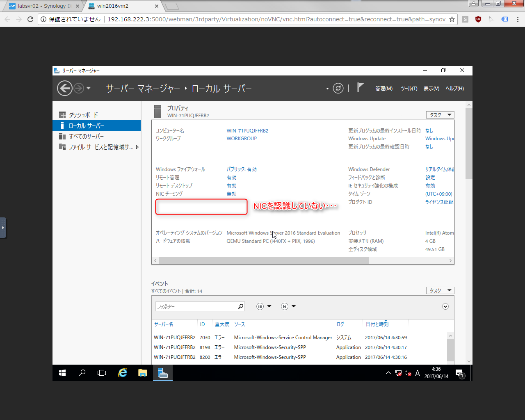The image size is (525, 420).
Task: Open dropdown arrow left of refresh icon
Action: (x=327, y=89)
